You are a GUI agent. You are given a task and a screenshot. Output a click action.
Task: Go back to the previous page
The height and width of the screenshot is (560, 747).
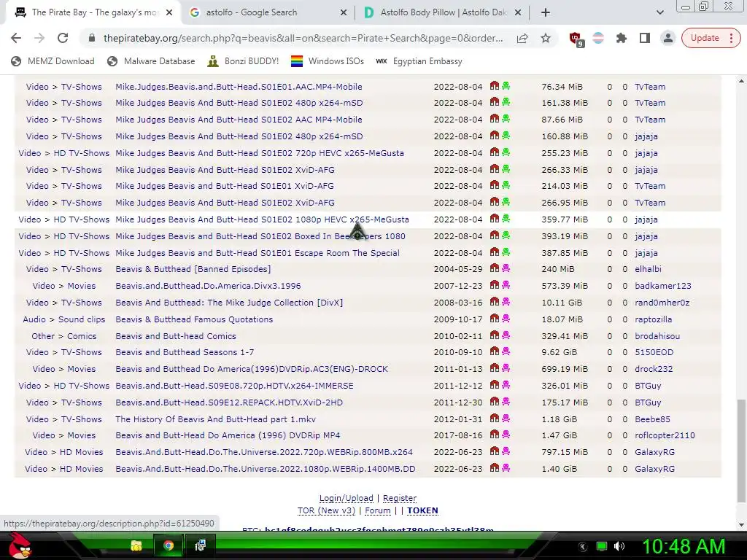coord(16,38)
